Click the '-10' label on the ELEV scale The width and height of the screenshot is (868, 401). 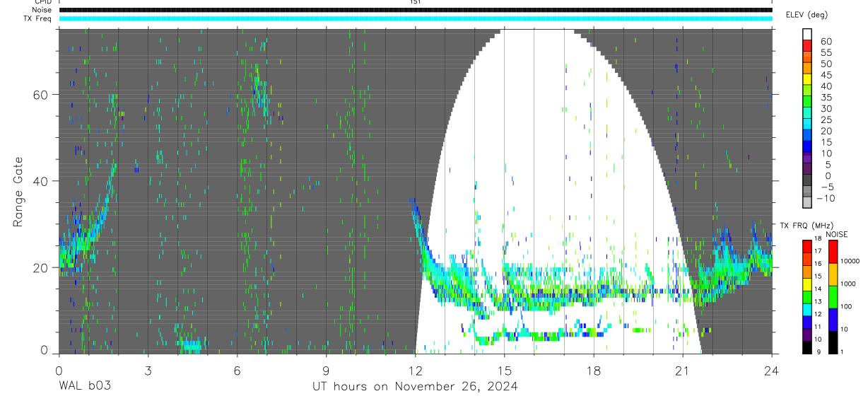(x=824, y=198)
